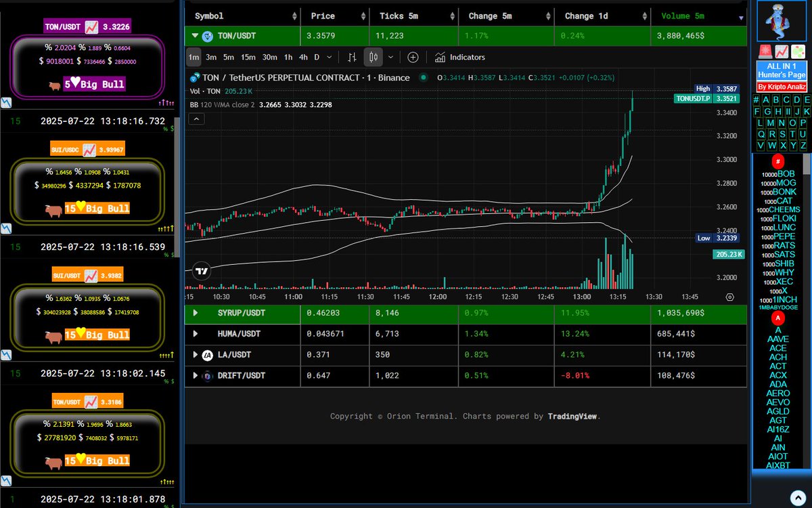This screenshot has width=812, height=508.
Task: Select the candlestick chart style icon
Action: tap(374, 58)
